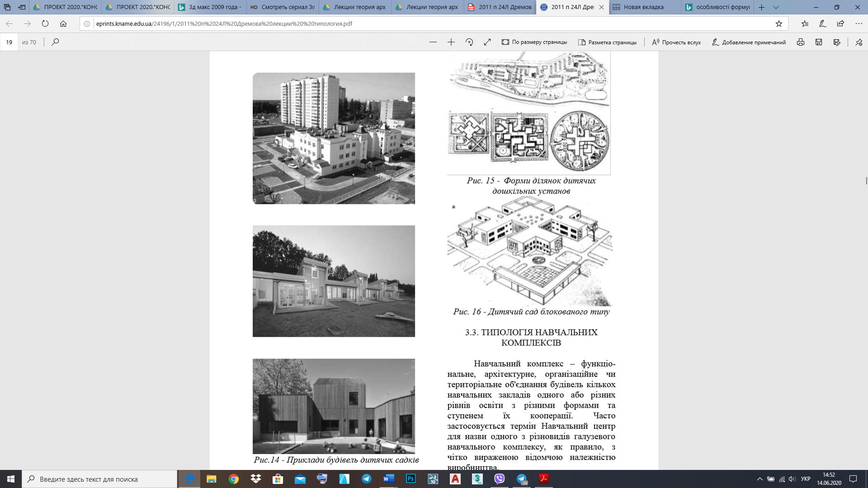The image size is (868, 488).
Task: Click the page number field showing 19
Action: (x=9, y=42)
